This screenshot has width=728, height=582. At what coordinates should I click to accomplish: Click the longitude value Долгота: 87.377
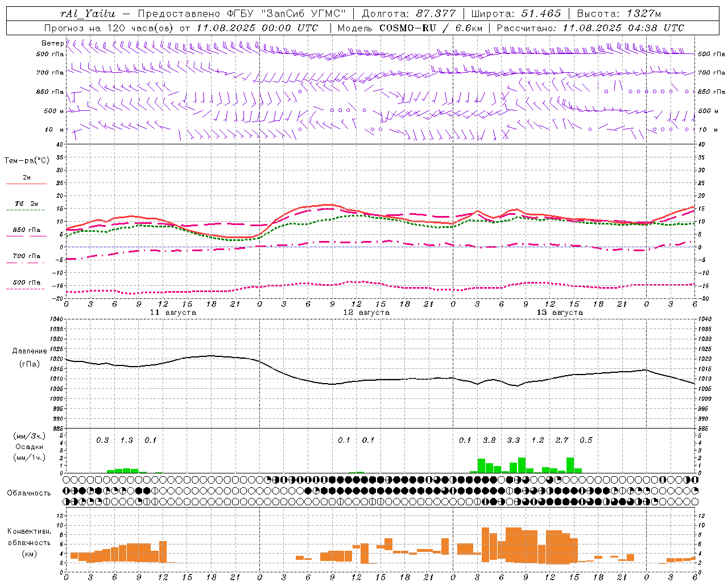(409, 14)
